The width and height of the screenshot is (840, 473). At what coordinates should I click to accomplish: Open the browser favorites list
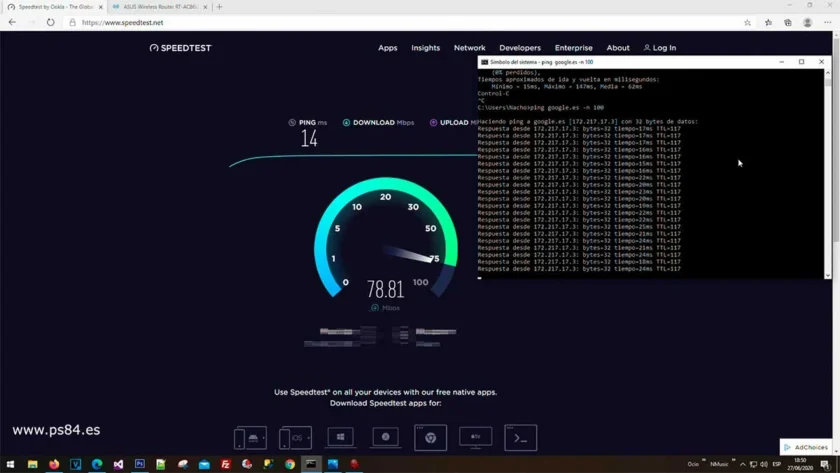pyautogui.click(x=768, y=22)
